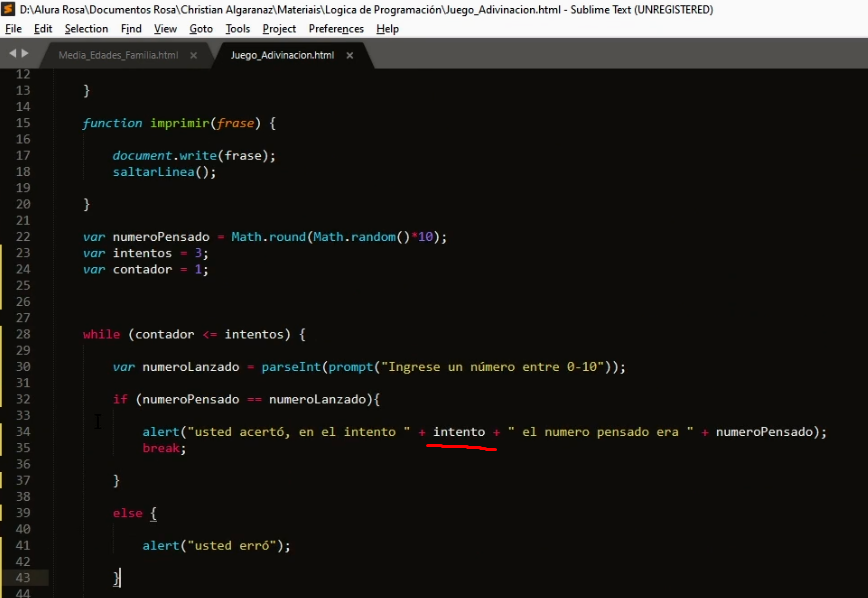Click the 'if' keyword on line 32
Viewport: 868px width, 598px height.
[120, 399]
